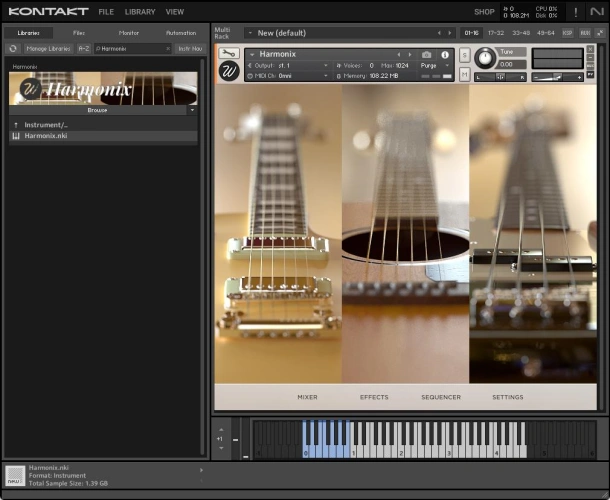Open the EFFECTS panel
Screen dimensions: 610x500
coord(374,397)
